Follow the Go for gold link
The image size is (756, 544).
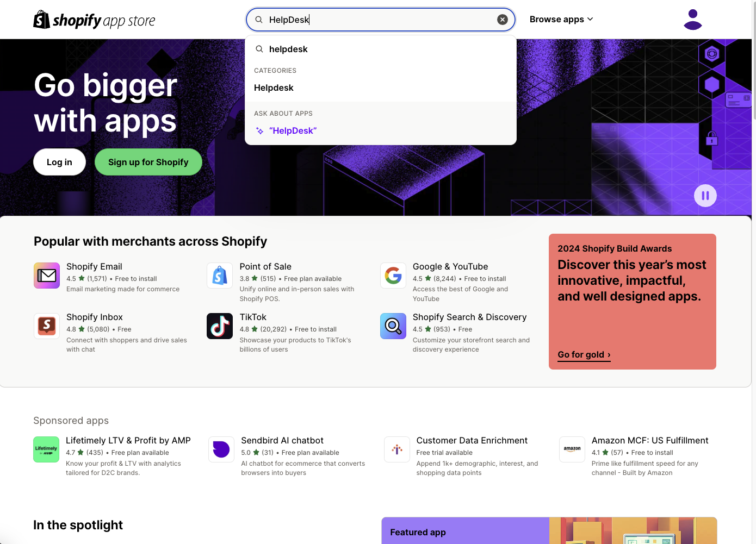[584, 354]
